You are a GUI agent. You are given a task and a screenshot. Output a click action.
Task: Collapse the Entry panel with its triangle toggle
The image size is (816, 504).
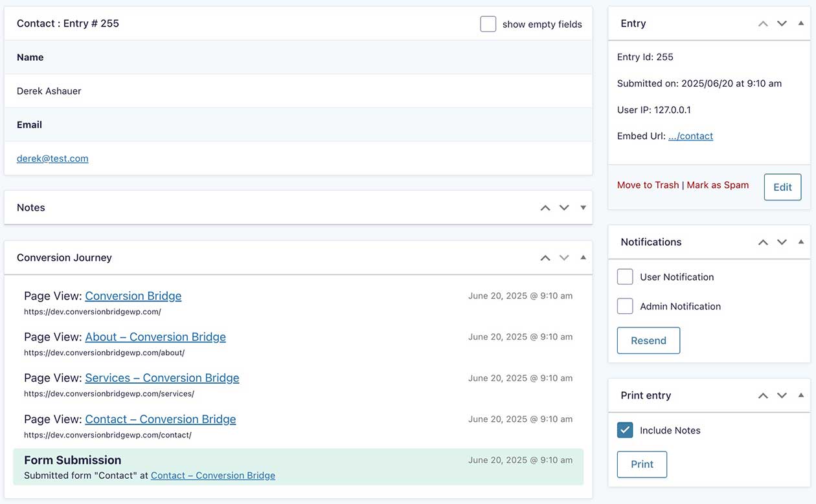[x=800, y=23]
